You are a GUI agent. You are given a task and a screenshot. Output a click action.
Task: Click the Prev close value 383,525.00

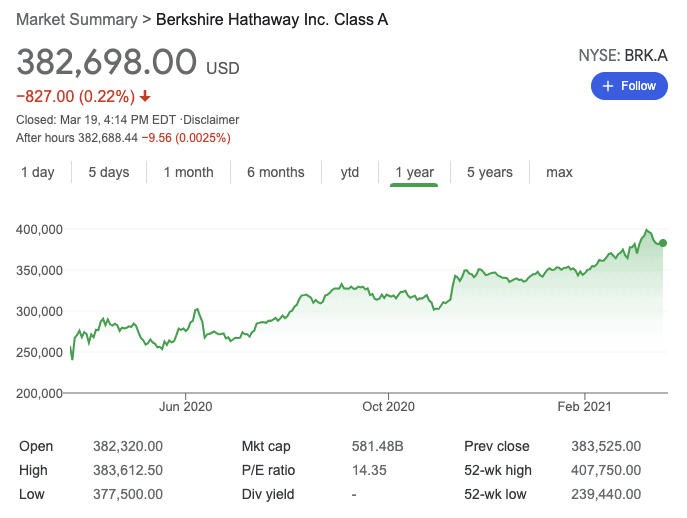(606, 446)
